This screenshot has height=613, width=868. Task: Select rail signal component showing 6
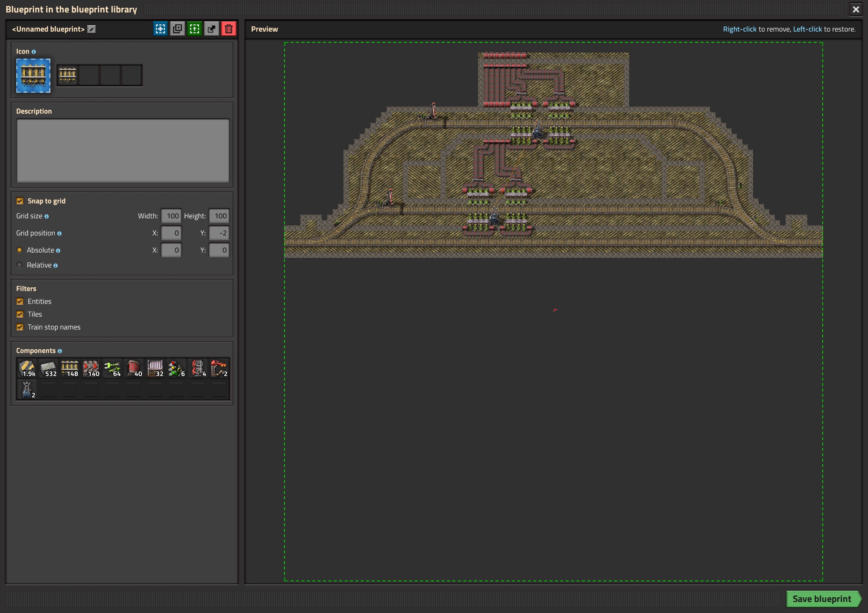[x=176, y=368]
